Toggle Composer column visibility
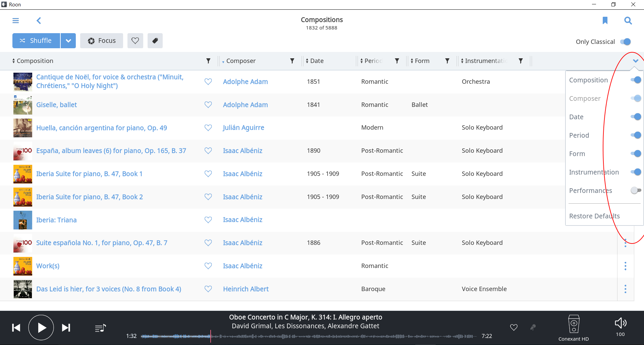 [636, 98]
